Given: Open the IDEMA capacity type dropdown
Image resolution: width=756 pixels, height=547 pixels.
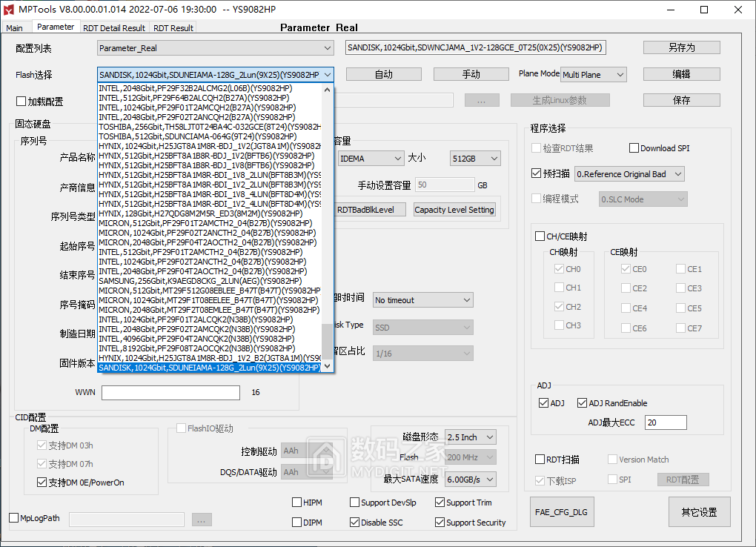Looking at the screenshot, I should click(371, 159).
